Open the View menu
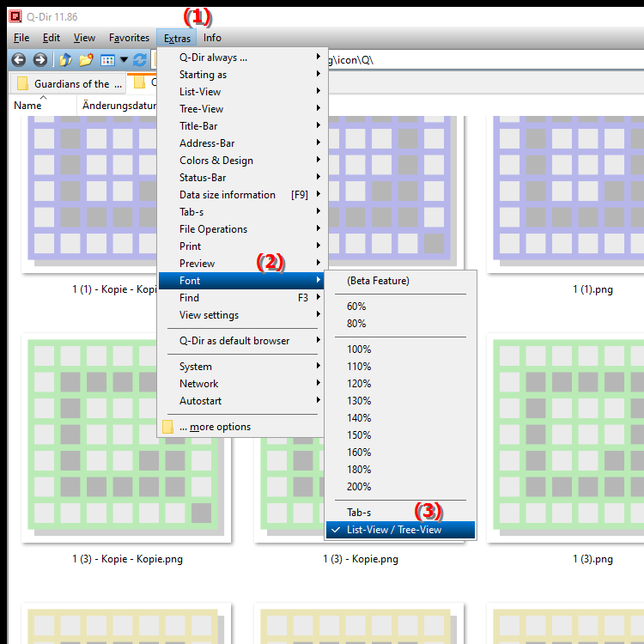Image resolution: width=644 pixels, height=644 pixels. [x=84, y=38]
